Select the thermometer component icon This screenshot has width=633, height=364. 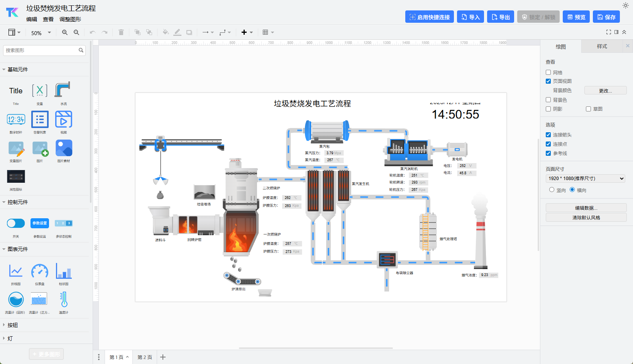pos(64,300)
